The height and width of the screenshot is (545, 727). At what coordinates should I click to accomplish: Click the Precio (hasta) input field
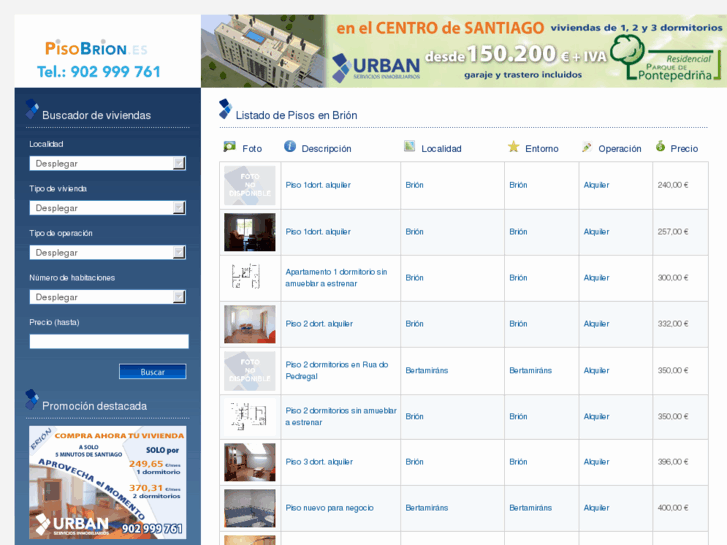[x=109, y=341]
